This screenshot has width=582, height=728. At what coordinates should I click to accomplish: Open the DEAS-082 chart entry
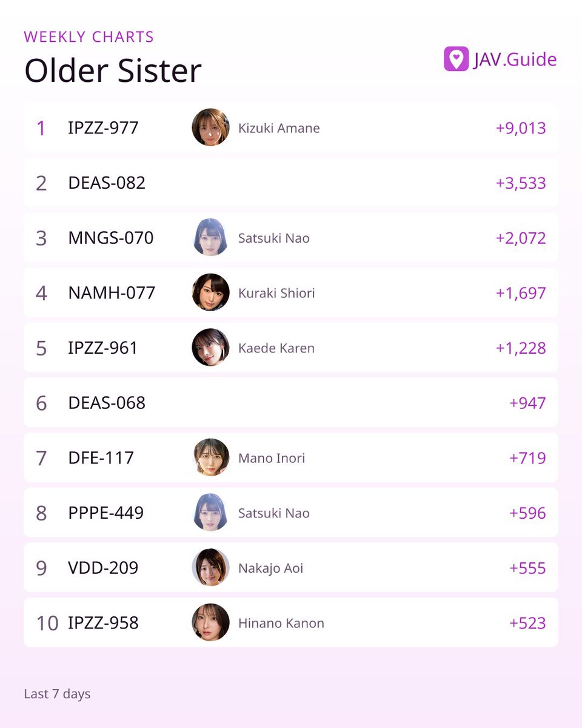(291, 183)
